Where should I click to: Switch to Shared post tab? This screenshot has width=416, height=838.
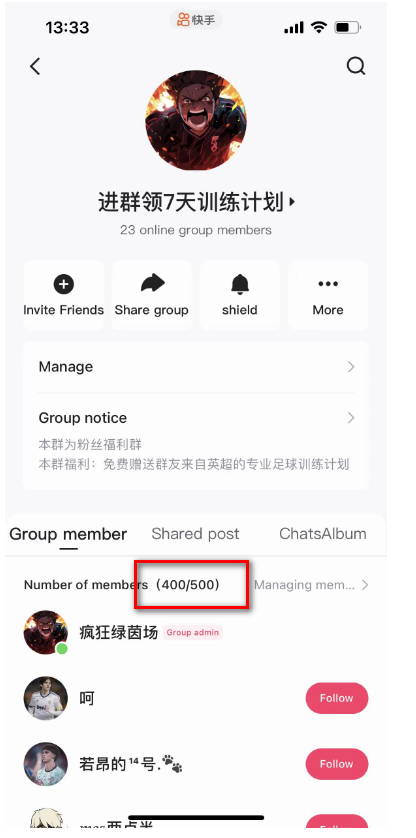point(195,534)
